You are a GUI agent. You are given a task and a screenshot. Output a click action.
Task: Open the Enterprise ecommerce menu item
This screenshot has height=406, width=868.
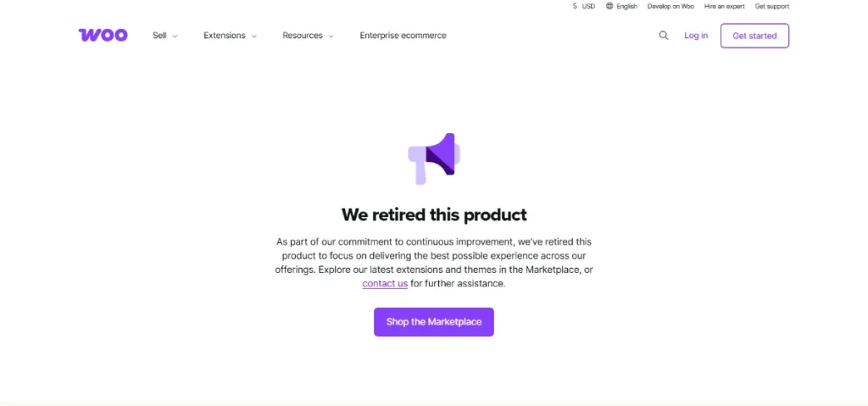click(403, 36)
